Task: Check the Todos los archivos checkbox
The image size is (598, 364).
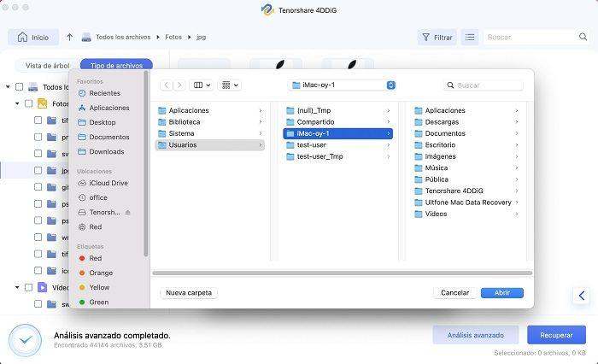Action: [x=20, y=87]
